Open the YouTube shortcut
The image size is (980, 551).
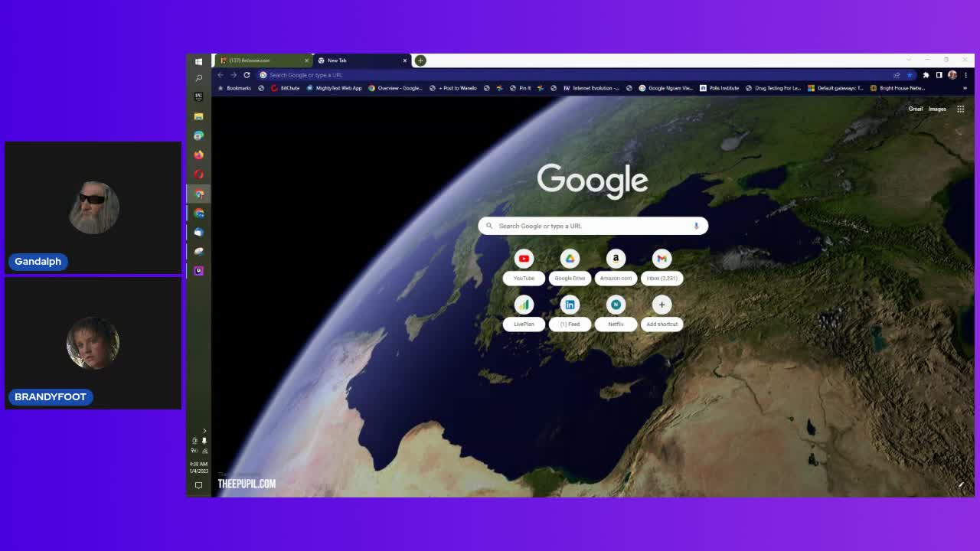pos(524,266)
